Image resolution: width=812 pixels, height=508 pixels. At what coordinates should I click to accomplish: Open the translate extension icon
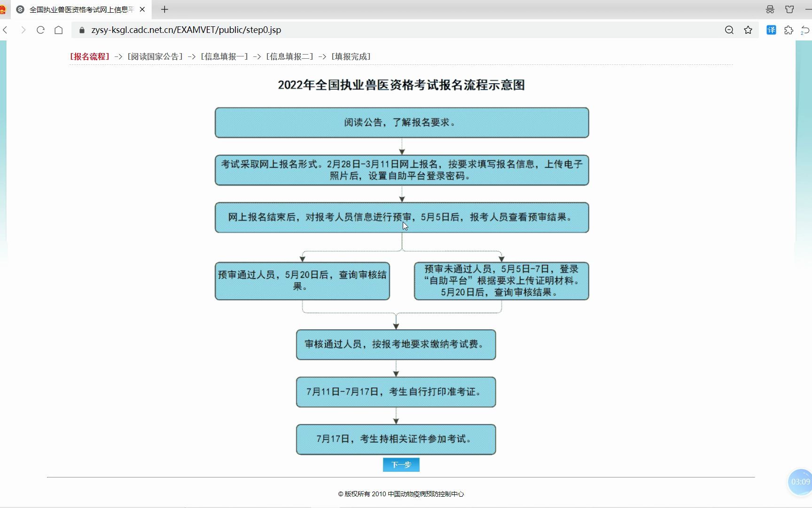[x=771, y=30]
